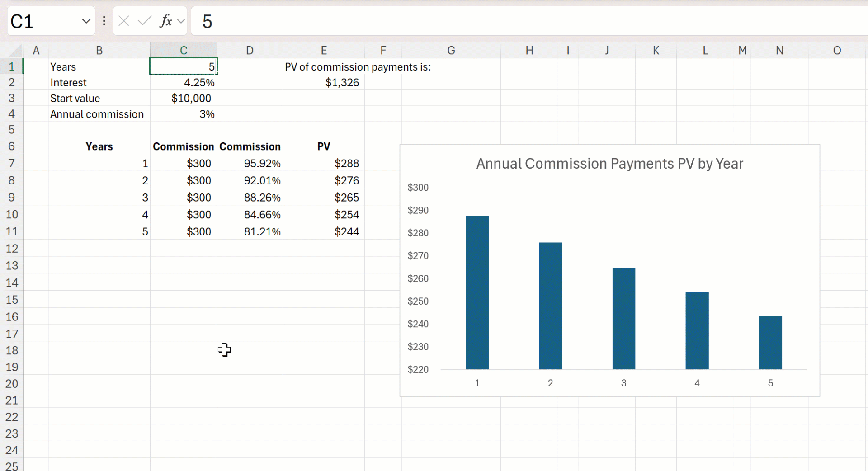Select the Start value cell $10,000
Screen dimensions: 868x471
click(183, 99)
